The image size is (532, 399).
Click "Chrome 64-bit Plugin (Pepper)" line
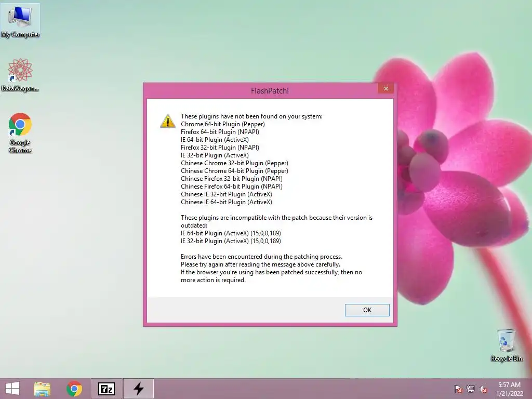pos(222,124)
